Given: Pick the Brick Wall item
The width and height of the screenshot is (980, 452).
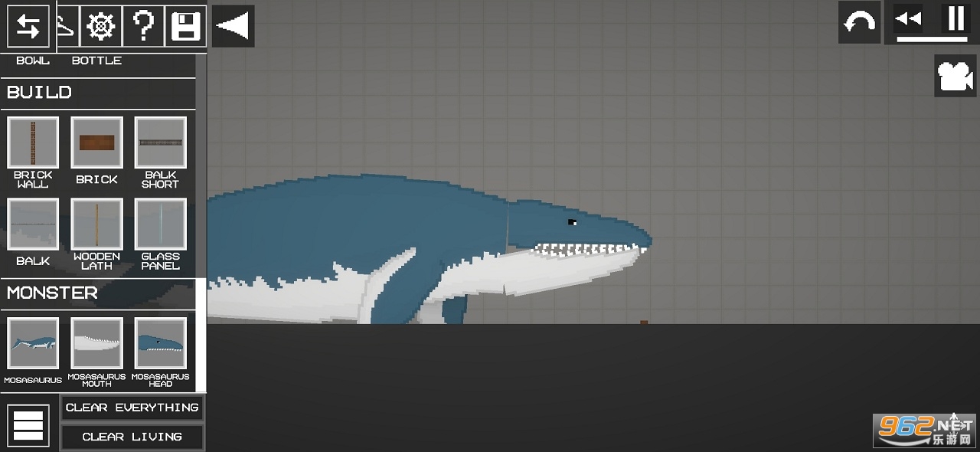Looking at the screenshot, I should [x=33, y=143].
